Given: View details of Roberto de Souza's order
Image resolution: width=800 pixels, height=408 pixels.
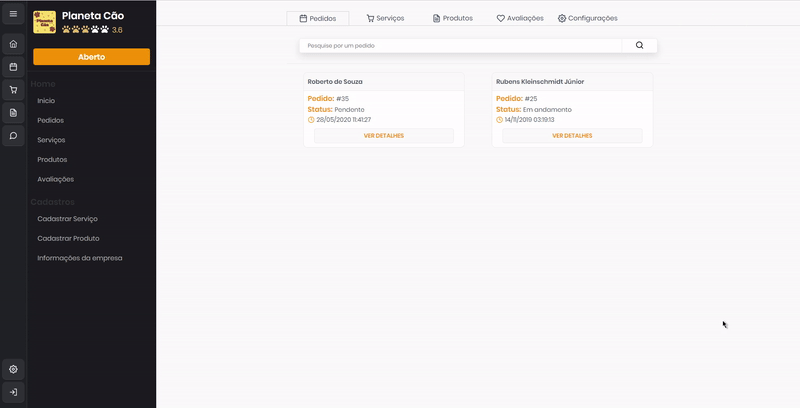Looking at the screenshot, I should pyautogui.click(x=384, y=136).
